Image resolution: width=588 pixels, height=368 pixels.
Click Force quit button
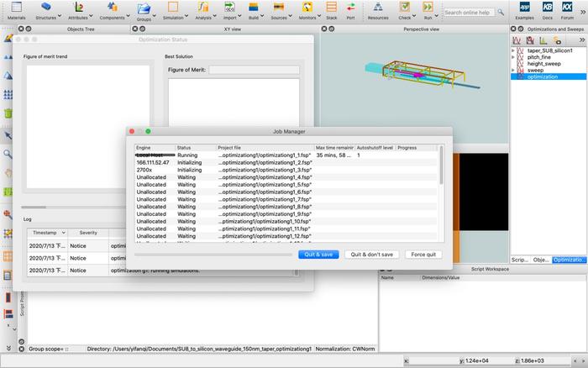point(423,255)
